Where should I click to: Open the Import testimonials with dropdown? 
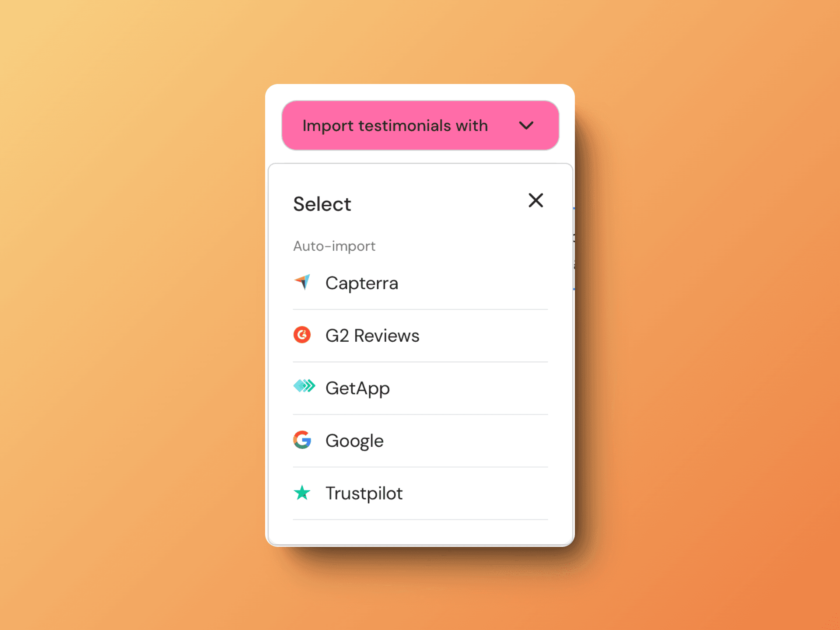coord(420,126)
